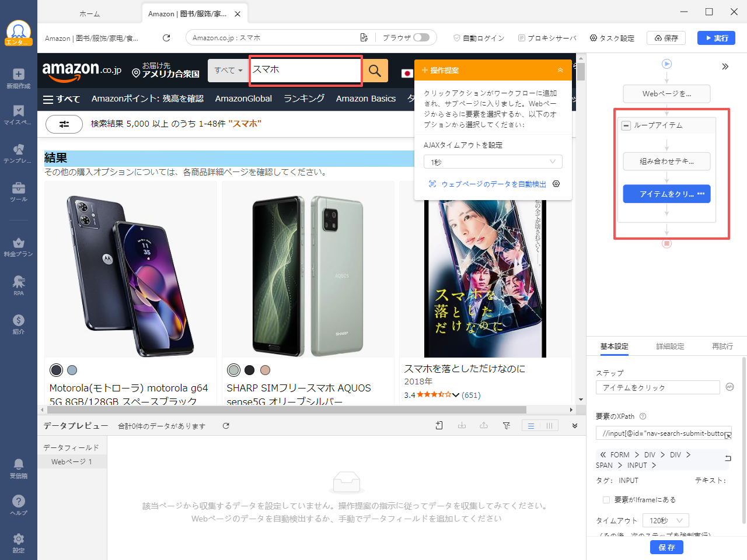Switch to the ホーム tab
Image resolution: width=747 pixels, height=560 pixels.
pos(90,12)
